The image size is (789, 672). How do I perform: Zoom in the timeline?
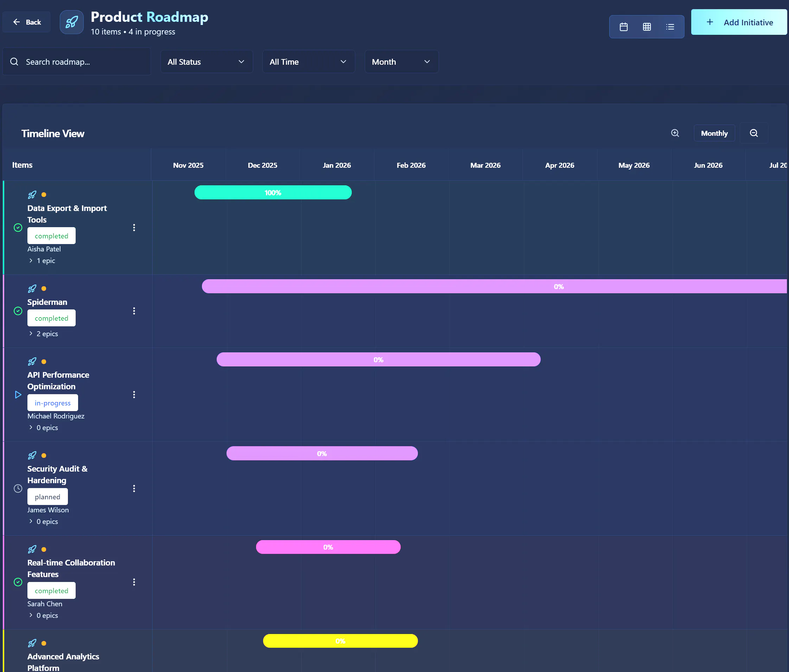[x=675, y=133]
